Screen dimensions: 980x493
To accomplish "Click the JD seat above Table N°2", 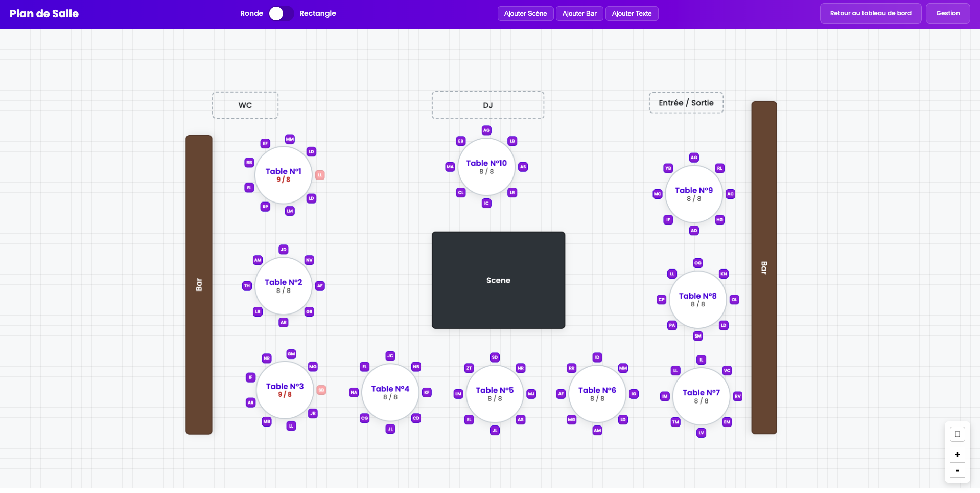I will [284, 250].
